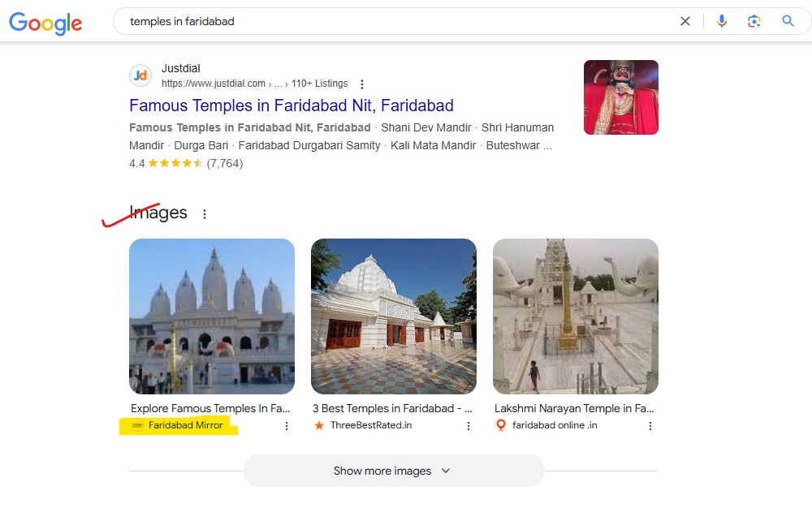Open 3 Best Temples in Faridabad link
812x512 pixels.
(x=392, y=408)
